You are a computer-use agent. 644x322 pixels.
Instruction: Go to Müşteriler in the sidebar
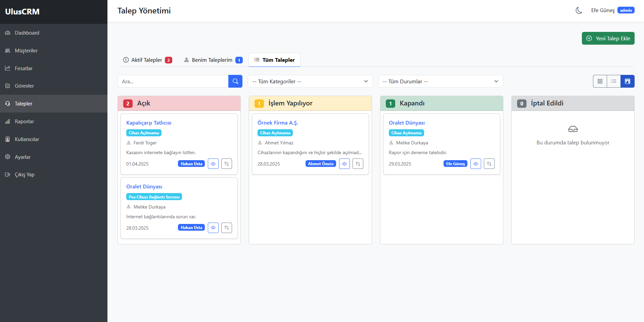(x=26, y=51)
